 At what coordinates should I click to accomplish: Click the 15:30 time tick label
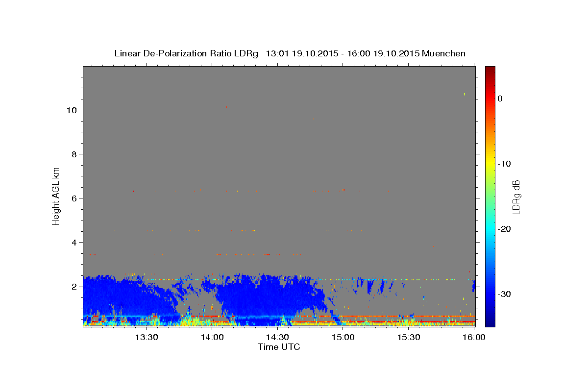coord(409,337)
